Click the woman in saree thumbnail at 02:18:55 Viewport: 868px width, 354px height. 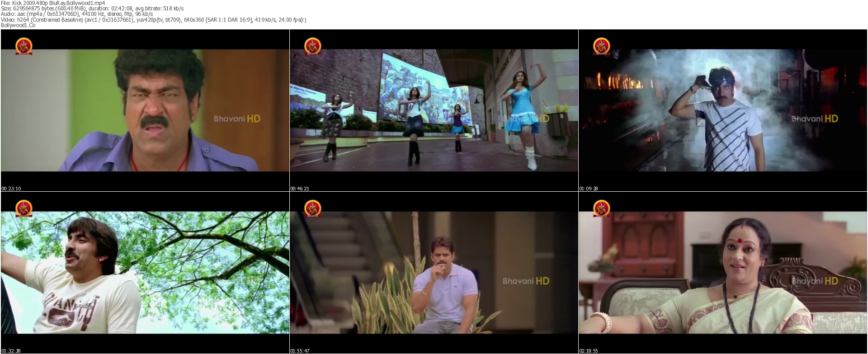click(x=723, y=273)
